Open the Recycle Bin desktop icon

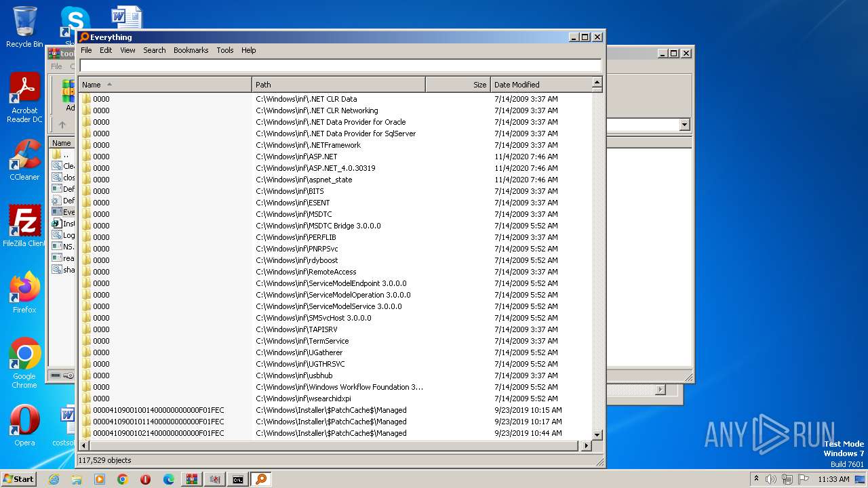tap(24, 27)
